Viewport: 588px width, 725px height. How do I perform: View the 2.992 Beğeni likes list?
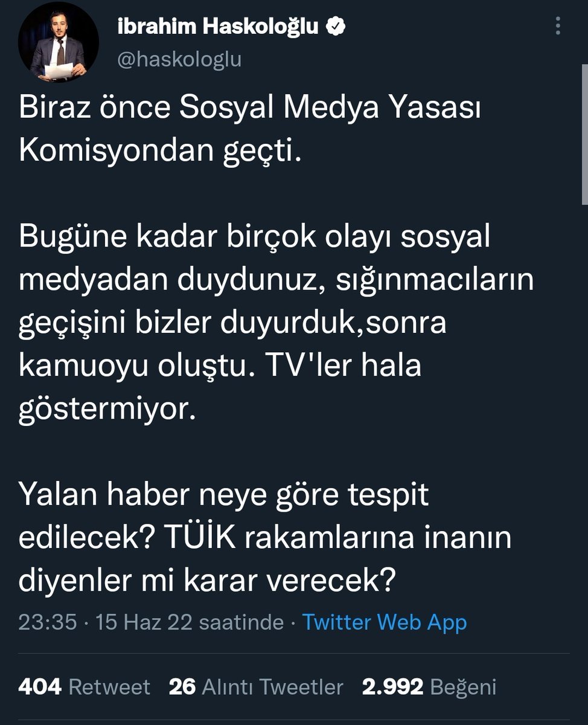[429, 687]
